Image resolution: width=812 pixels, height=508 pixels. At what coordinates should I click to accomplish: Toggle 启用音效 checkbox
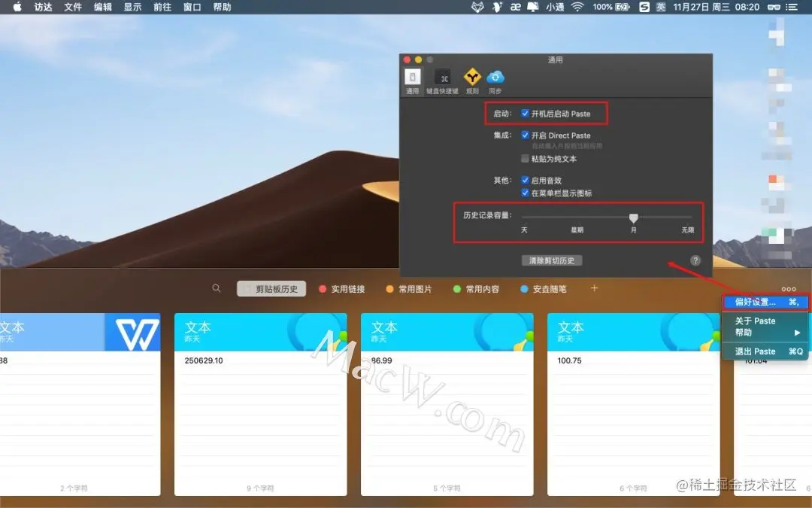[525, 181]
